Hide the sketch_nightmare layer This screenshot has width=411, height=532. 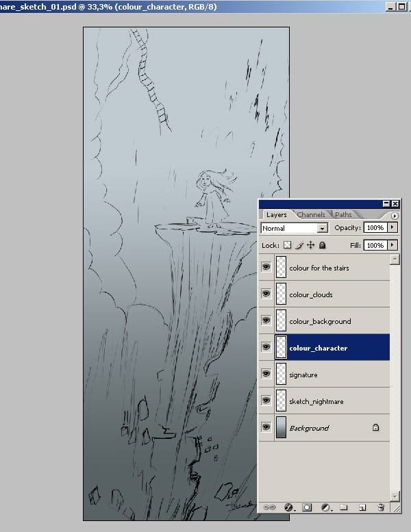[266, 401]
